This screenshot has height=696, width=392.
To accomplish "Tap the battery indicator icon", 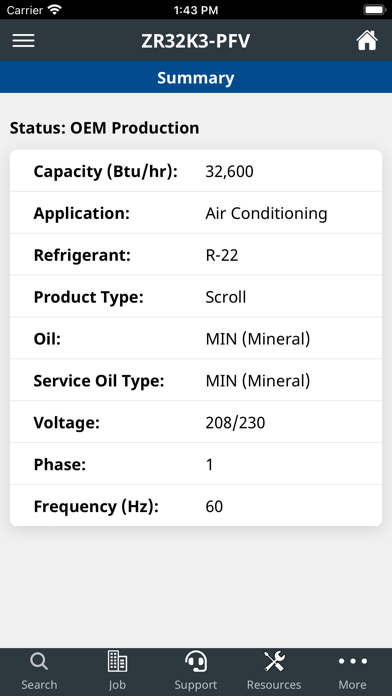I will tap(374, 9).
